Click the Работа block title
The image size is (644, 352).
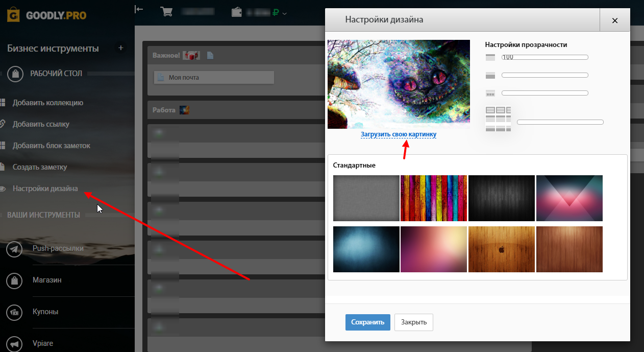pyautogui.click(x=164, y=110)
